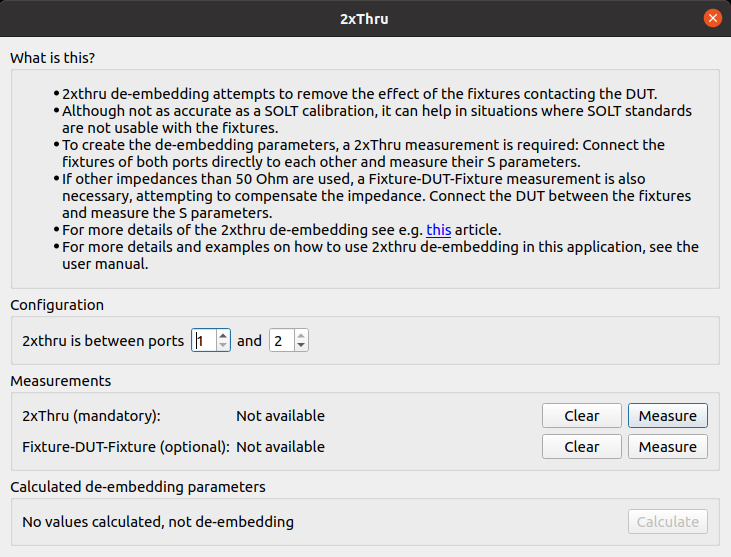Click the '2xthru is between ports' label
Screen dimensions: 731x557
103,341
